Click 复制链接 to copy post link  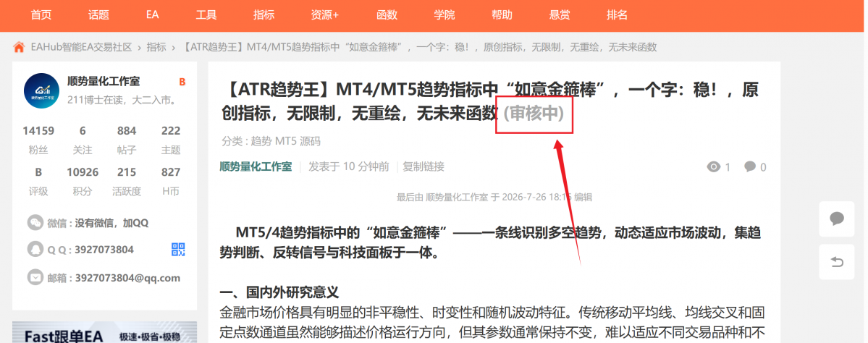pos(424,166)
